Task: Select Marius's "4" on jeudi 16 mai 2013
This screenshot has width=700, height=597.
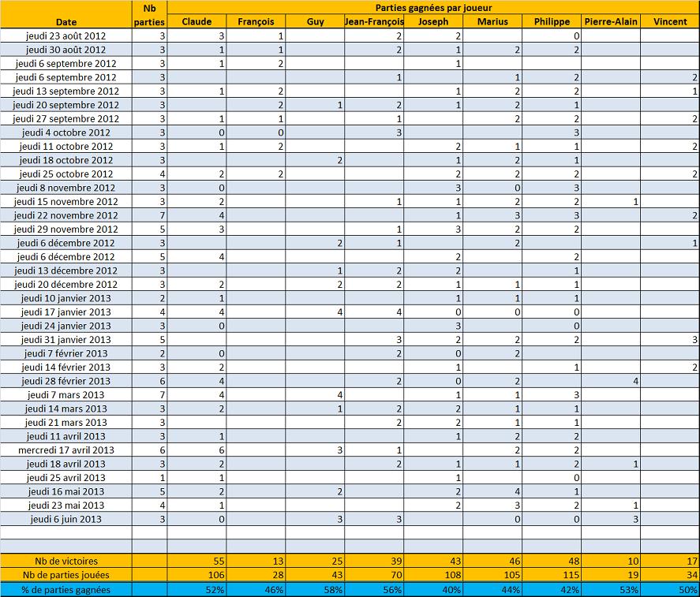Action: (x=492, y=491)
